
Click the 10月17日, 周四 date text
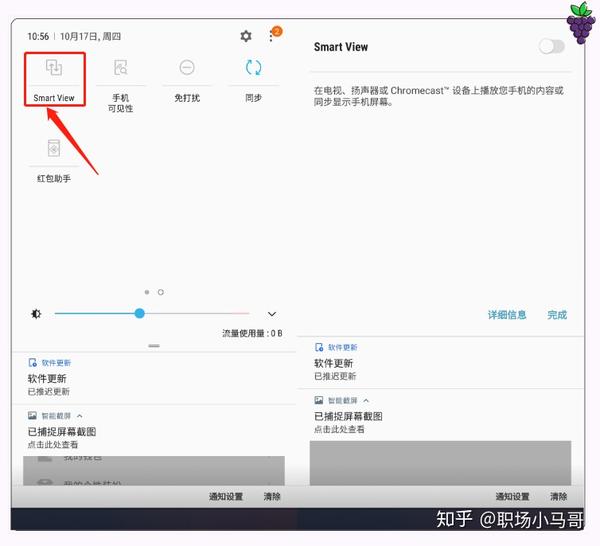coord(90,37)
